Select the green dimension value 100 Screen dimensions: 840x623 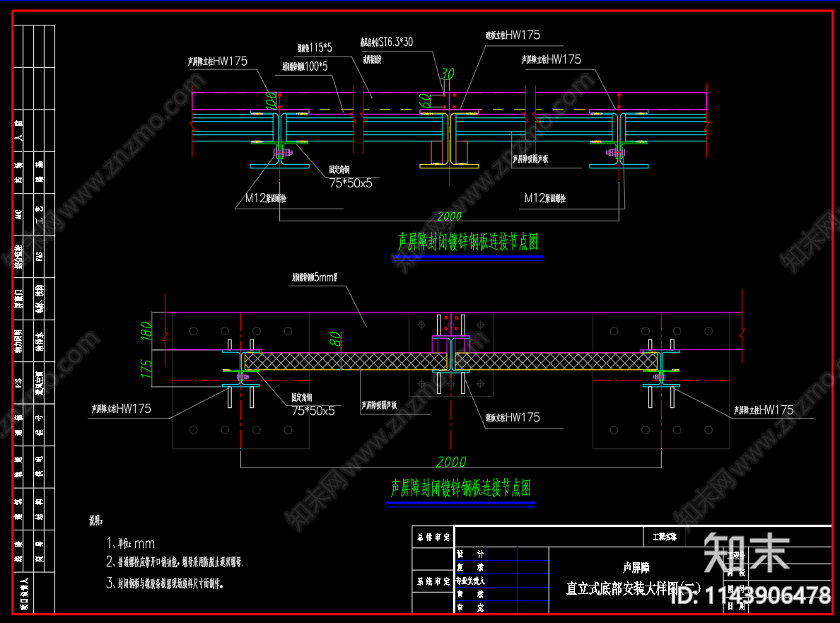(x=271, y=100)
